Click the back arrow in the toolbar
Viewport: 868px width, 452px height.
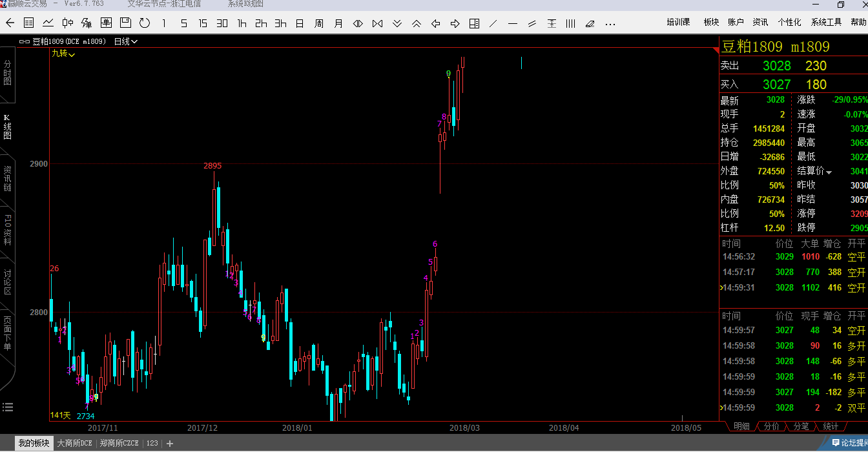click(10, 23)
